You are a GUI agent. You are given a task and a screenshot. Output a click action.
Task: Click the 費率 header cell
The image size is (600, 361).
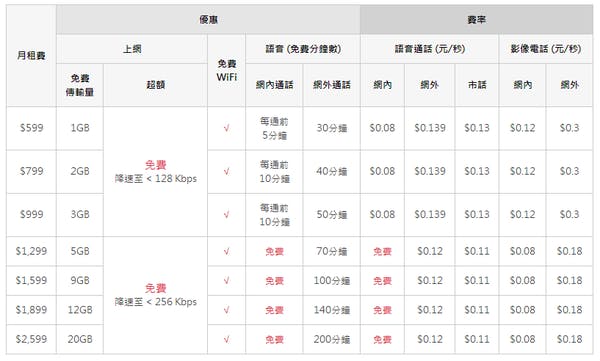pos(476,20)
